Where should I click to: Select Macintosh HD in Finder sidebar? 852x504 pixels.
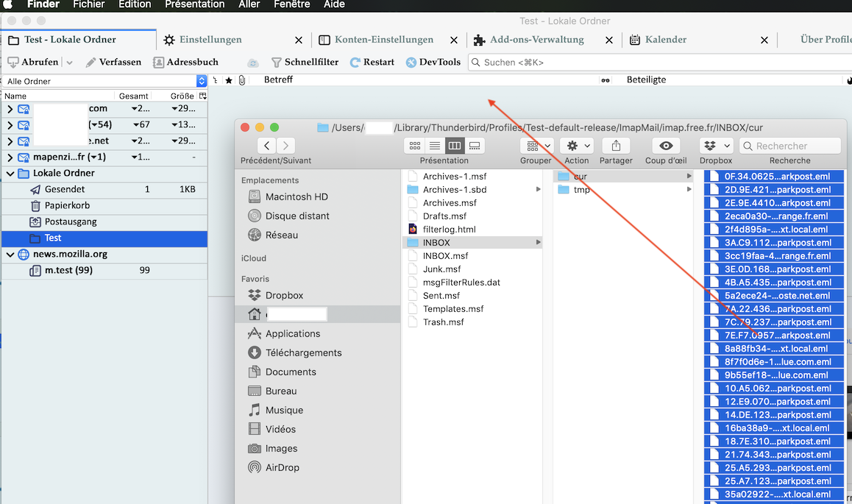pyautogui.click(x=296, y=196)
